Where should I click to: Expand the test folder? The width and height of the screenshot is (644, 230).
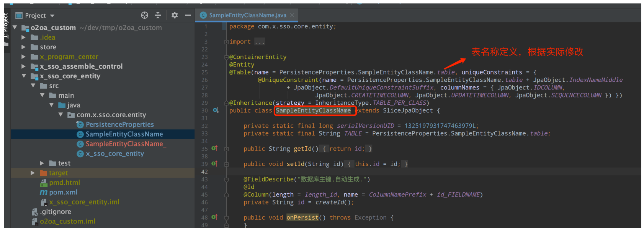[x=42, y=163]
